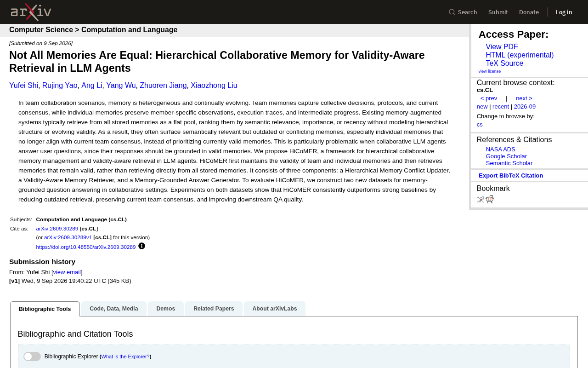Open What is the Explorer? link
The image size is (588, 368).
point(125,356)
